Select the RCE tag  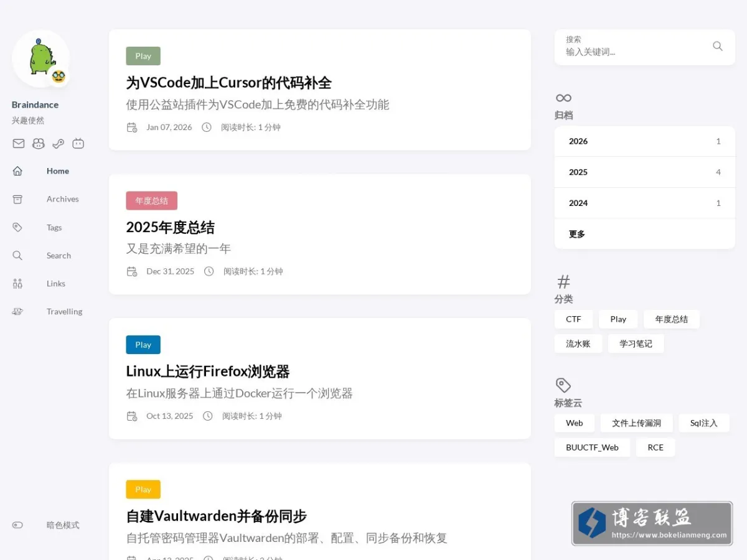655,447
